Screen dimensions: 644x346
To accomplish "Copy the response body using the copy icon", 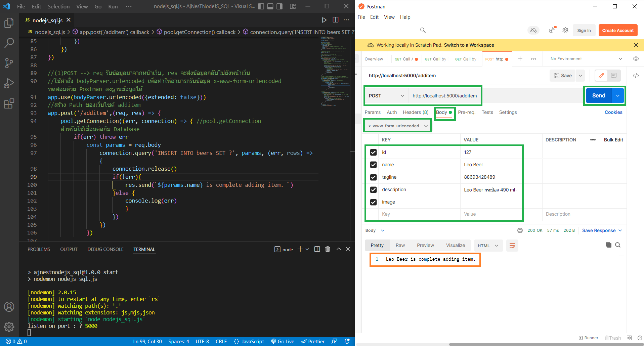I will pos(609,245).
